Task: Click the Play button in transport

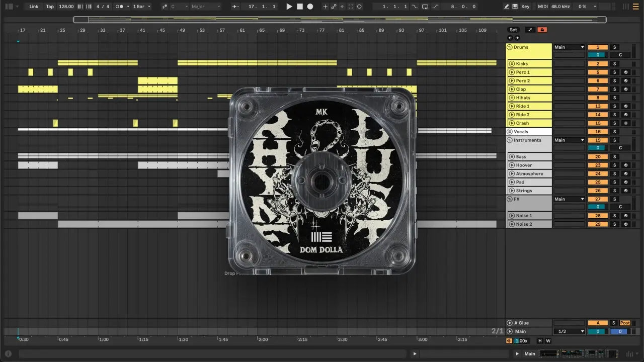Action: [289, 7]
